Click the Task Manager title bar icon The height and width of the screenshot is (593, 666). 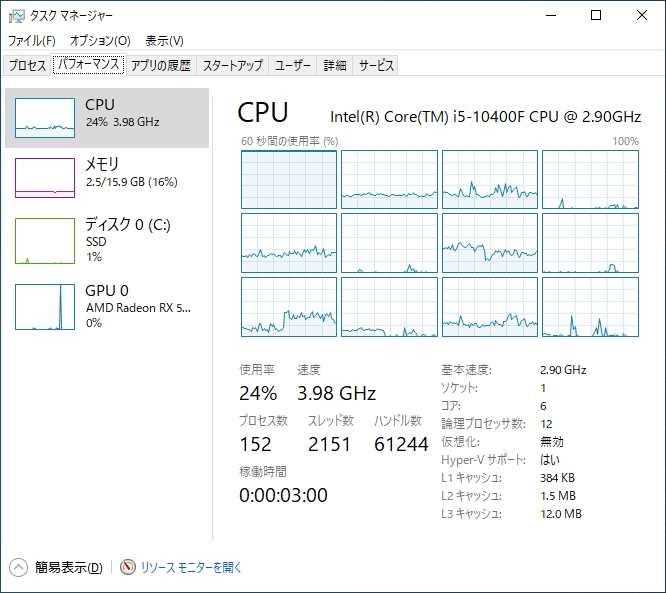[x=17, y=16]
